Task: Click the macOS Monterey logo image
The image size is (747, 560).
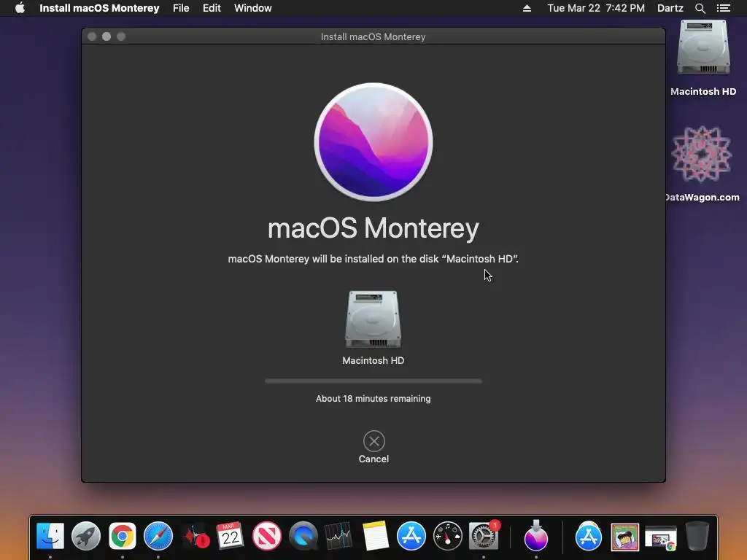Action: tap(373, 142)
